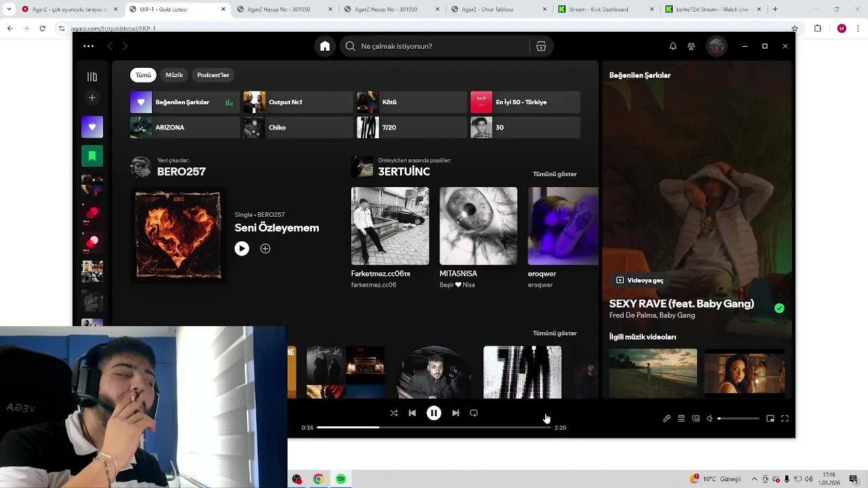868x488 pixels.
Task: Switch to EKP-1 - Gold Listesi browser tab
Action: click(178, 9)
